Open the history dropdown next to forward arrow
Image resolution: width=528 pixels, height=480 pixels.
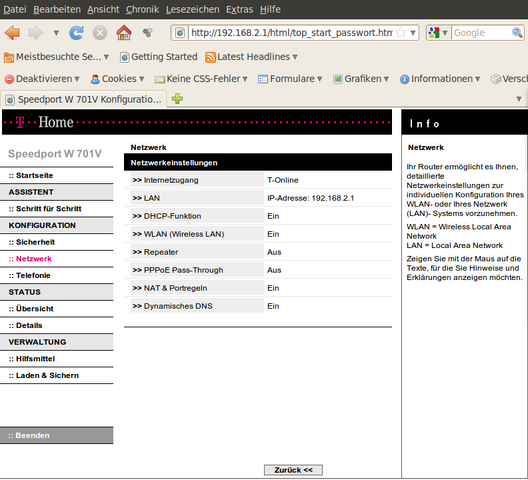pos(56,33)
